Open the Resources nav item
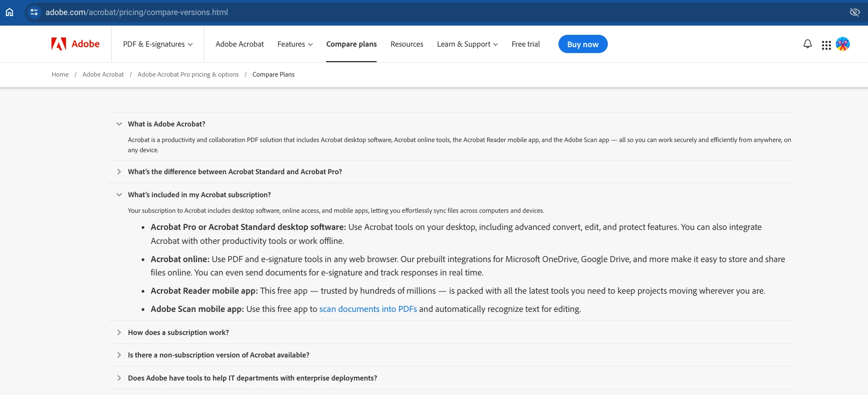 tap(407, 44)
